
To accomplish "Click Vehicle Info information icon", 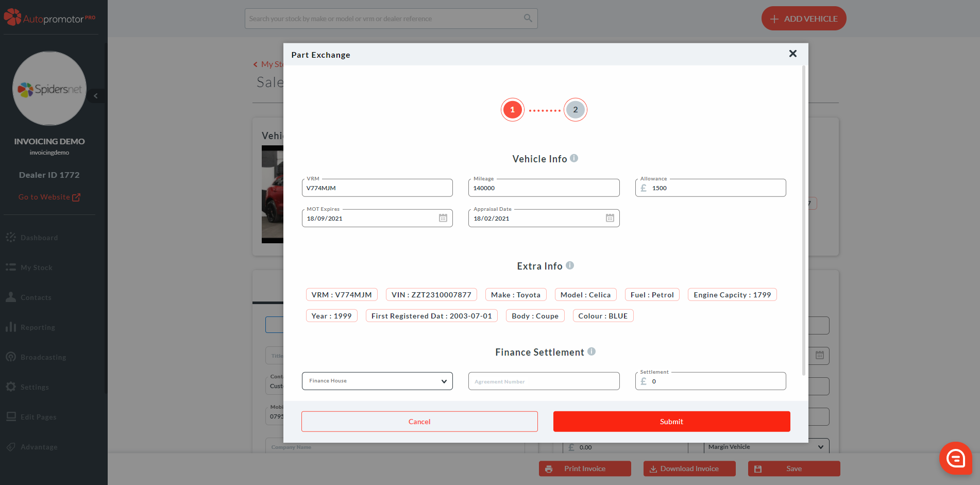I will click(574, 158).
